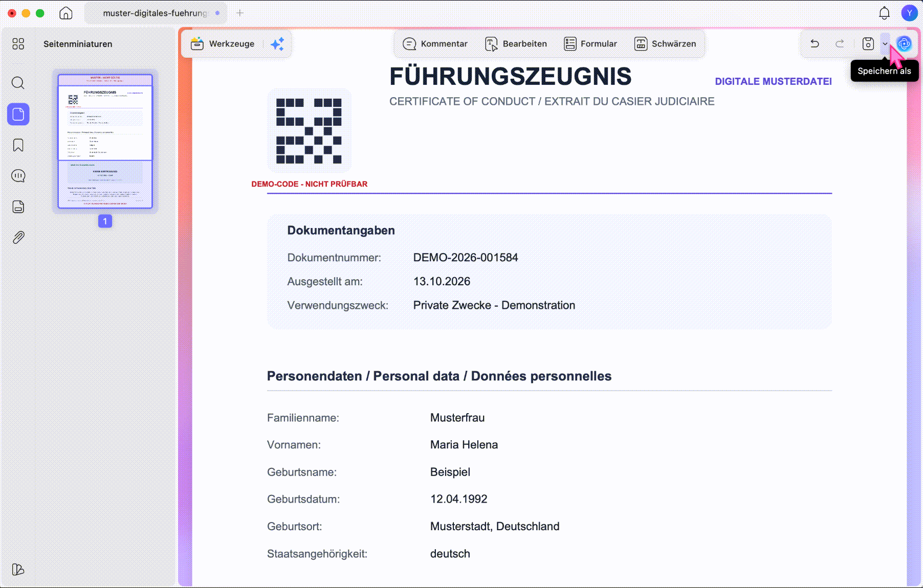Open the user profile avatar Y
The image size is (923, 588).
pos(909,13)
